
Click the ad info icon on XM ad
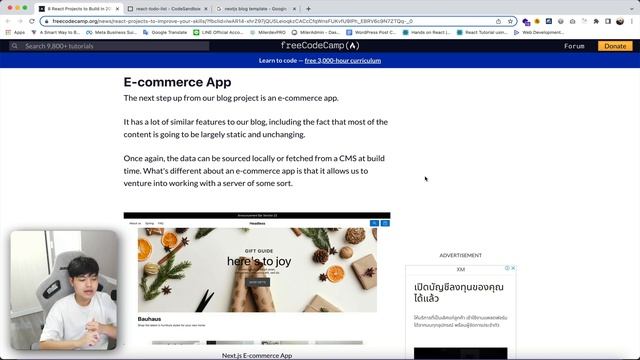click(507, 268)
